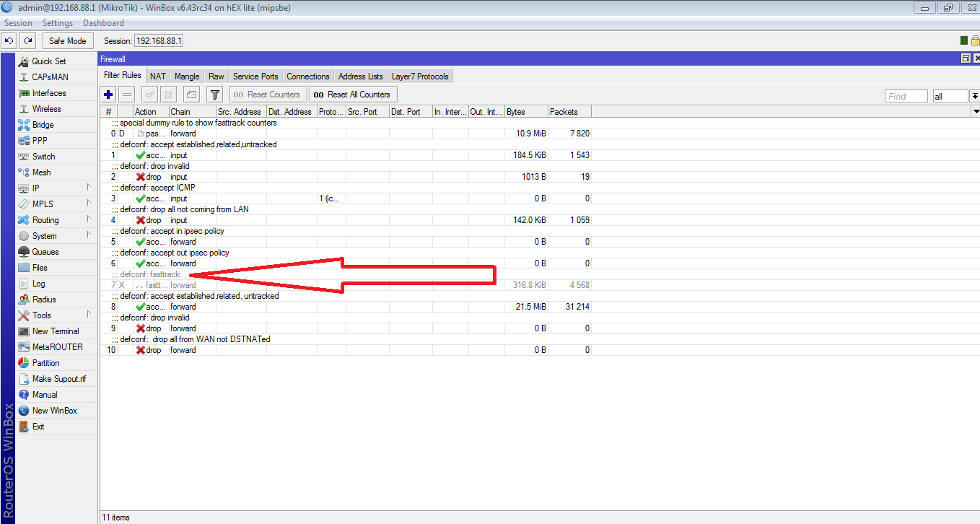This screenshot has height=524, width=980.
Task: Open the Files list
Action: [x=40, y=268]
